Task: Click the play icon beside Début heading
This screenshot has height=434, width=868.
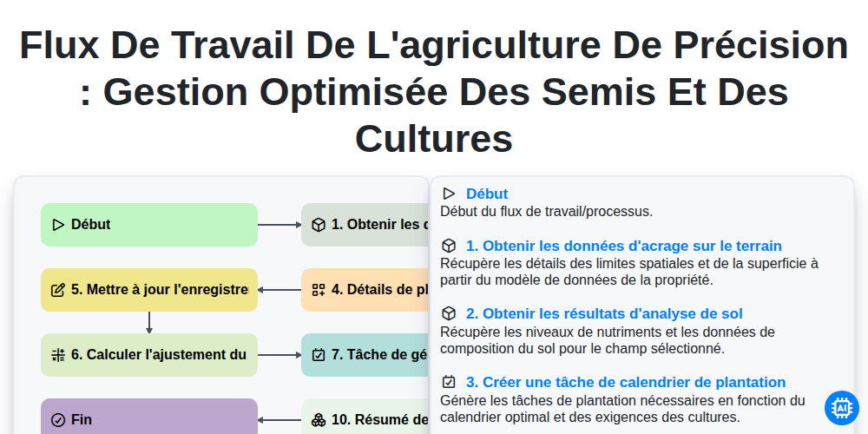Action: (449, 194)
